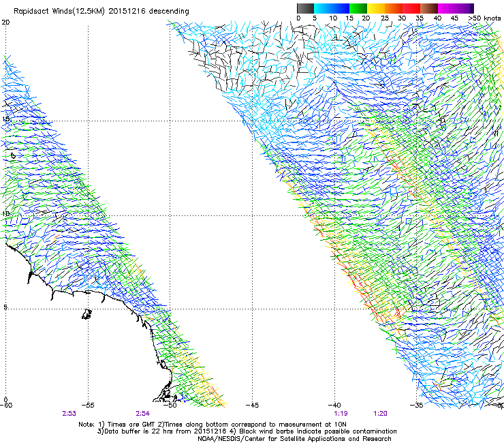The height and width of the screenshot is (443, 504).
Task: Click the longitude label '-50'
Action: tap(170, 405)
